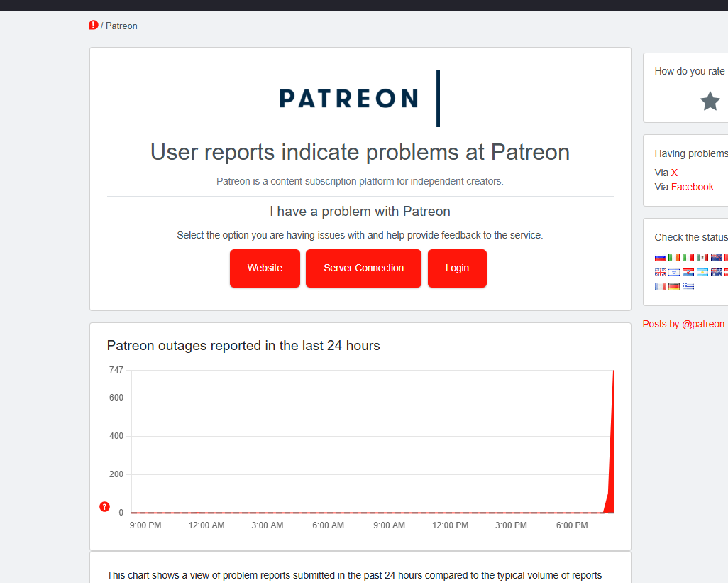Screen dimensions: 728x583
Task: Click the '400' chart axis value
Action: pyautogui.click(x=116, y=436)
